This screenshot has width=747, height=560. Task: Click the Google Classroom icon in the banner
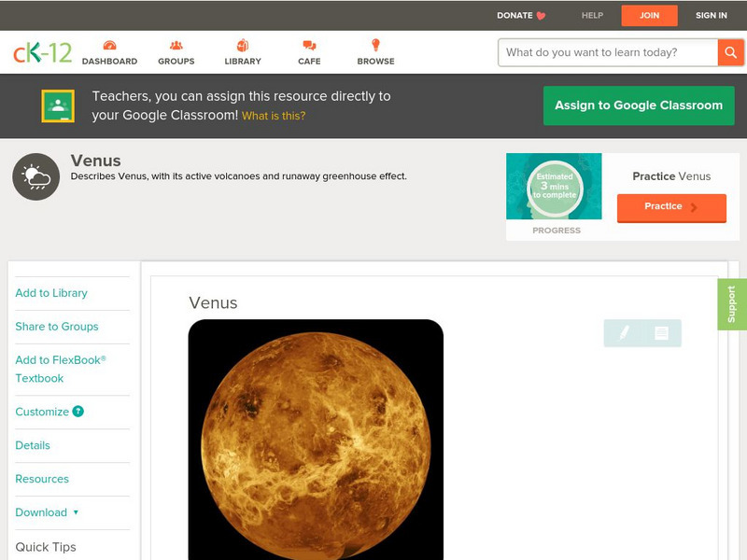tap(59, 105)
